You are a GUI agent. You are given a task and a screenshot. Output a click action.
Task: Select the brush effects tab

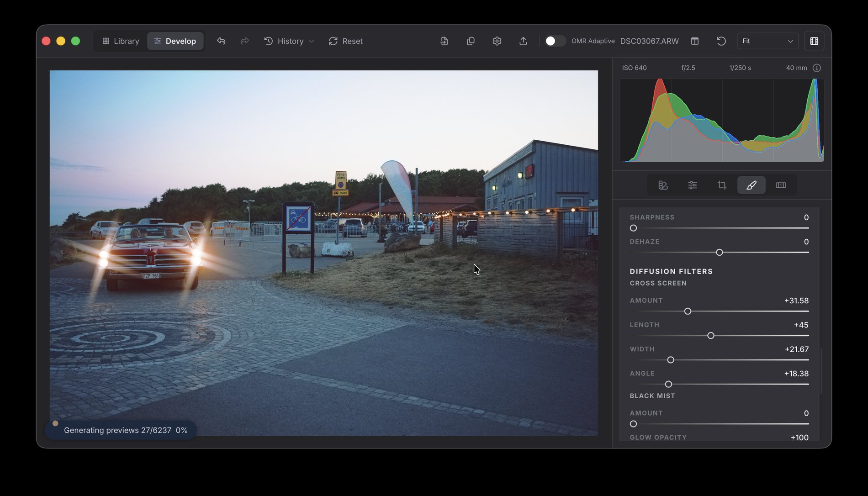752,185
